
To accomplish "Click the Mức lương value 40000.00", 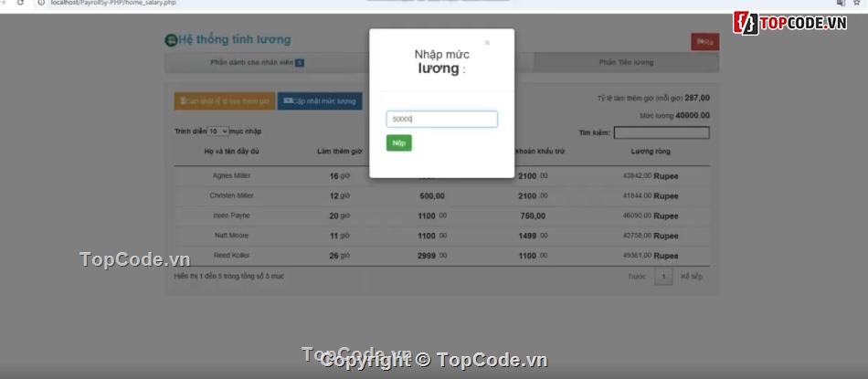I will click(693, 116).
